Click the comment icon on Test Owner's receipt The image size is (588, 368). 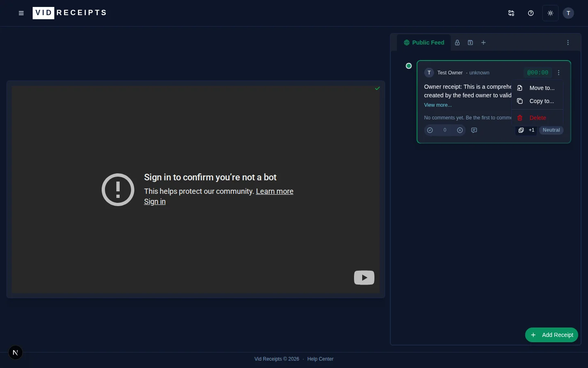pos(474,130)
